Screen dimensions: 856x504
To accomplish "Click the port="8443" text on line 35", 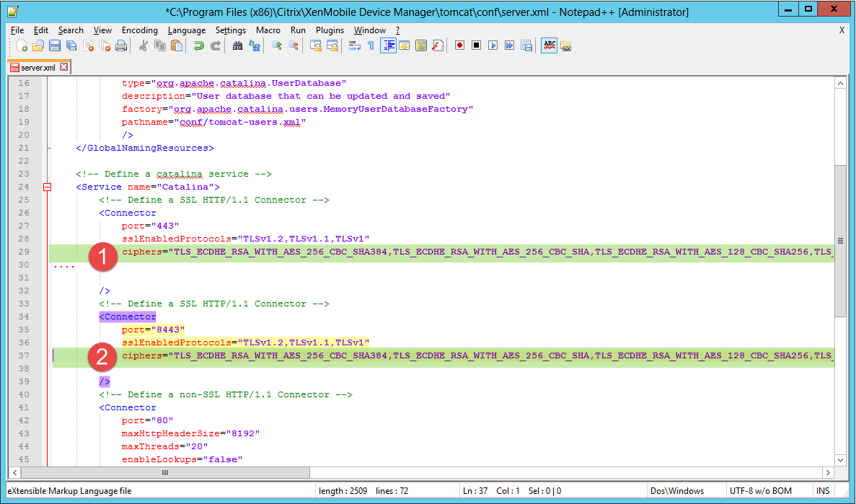I will point(154,330).
